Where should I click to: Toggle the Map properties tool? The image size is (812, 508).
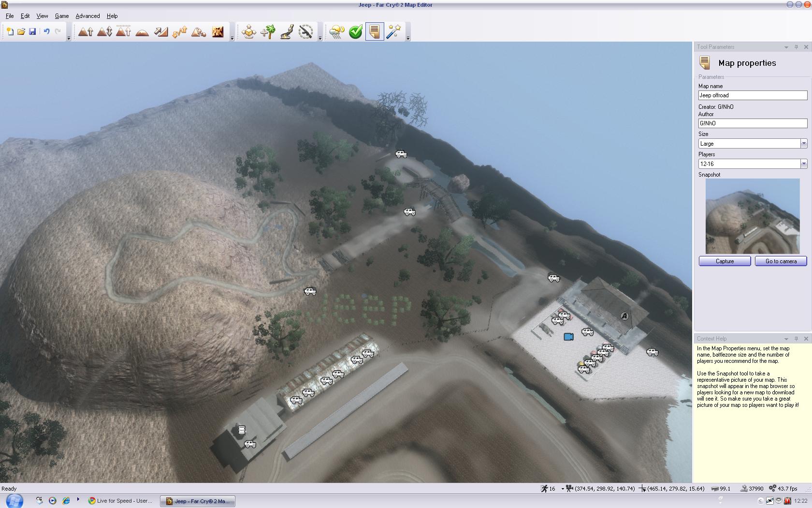[x=375, y=32]
